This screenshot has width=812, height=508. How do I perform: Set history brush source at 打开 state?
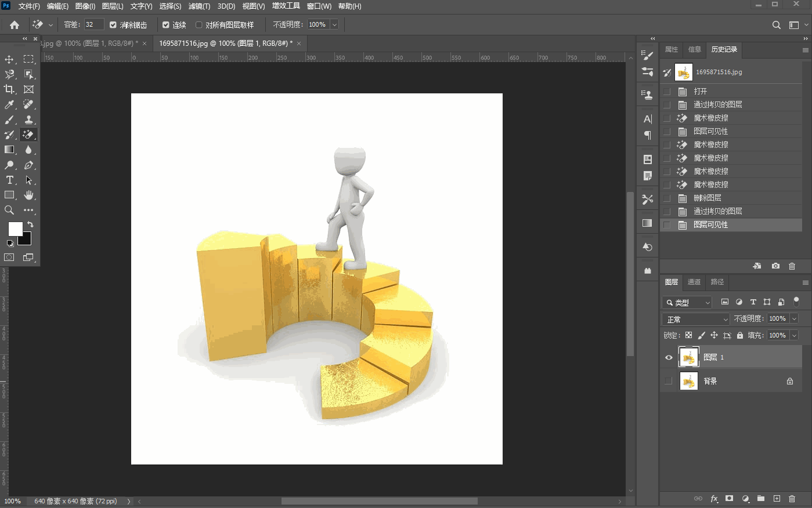tap(667, 92)
